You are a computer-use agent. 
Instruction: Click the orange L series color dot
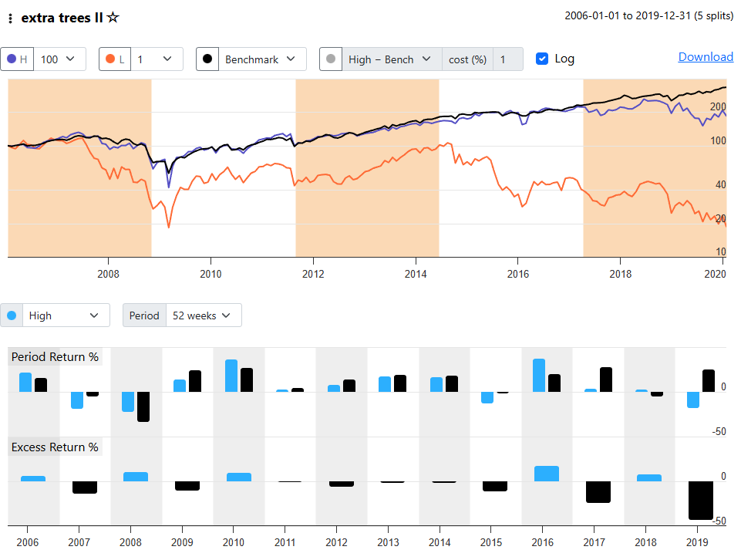point(110,59)
